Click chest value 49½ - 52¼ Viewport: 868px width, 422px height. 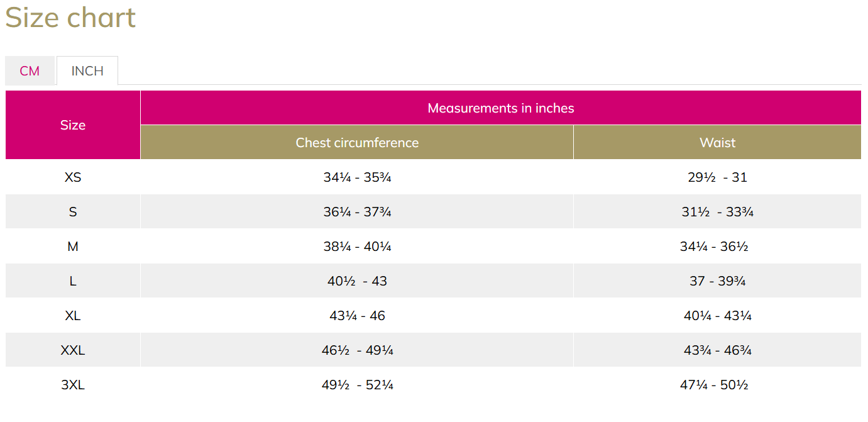coord(357,385)
